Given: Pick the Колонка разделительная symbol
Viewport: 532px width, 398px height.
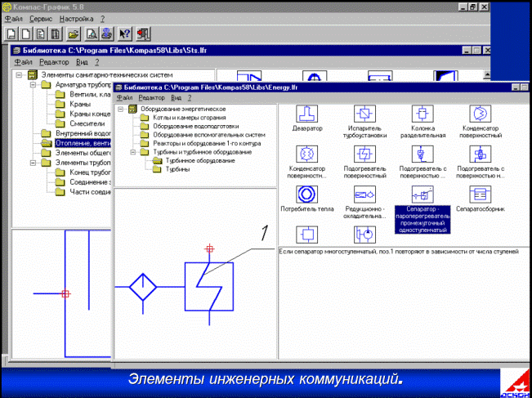Looking at the screenshot, I should pos(422,114).
